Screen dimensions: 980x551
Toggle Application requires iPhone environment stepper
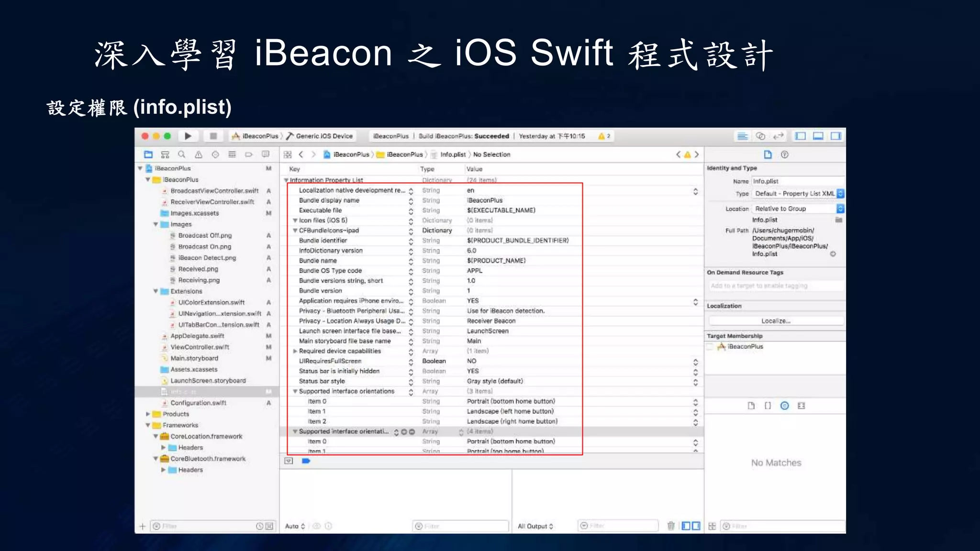click(695, 302)
